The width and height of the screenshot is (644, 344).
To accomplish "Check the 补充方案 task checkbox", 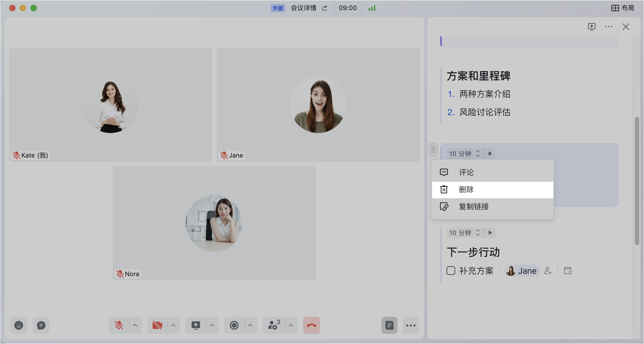I will pyautogui.click(x=451, y=271).
